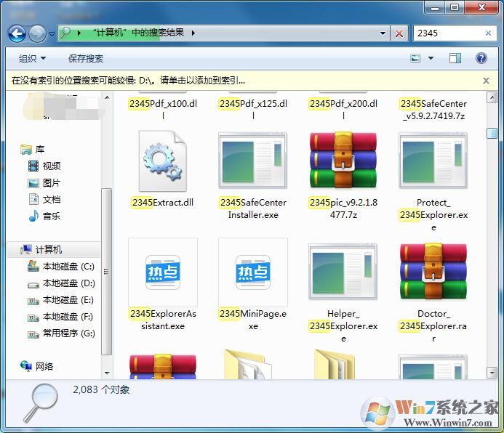Click the Forward navigation arrow

[x=37, y=33]
